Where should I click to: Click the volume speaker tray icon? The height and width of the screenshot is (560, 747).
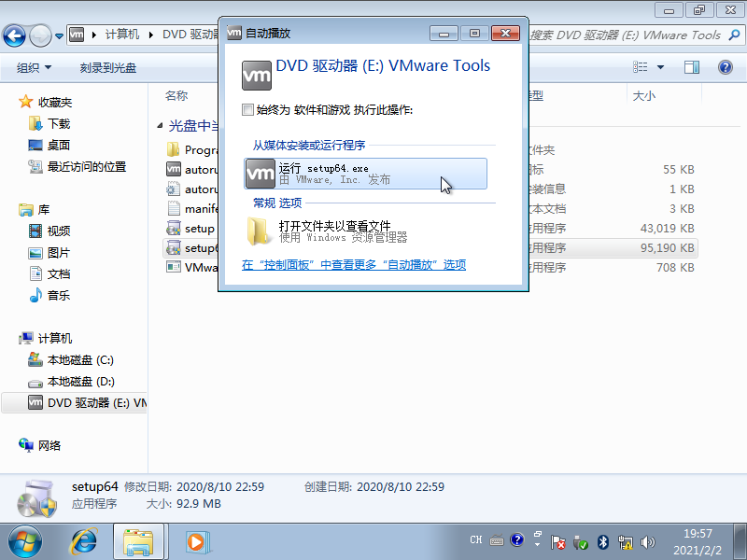point(647,542)
